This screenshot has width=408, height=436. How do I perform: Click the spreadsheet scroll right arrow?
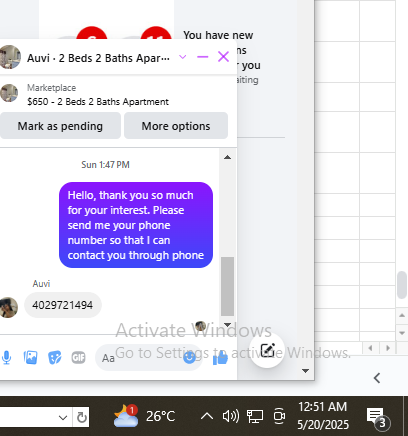pos(388,348)
